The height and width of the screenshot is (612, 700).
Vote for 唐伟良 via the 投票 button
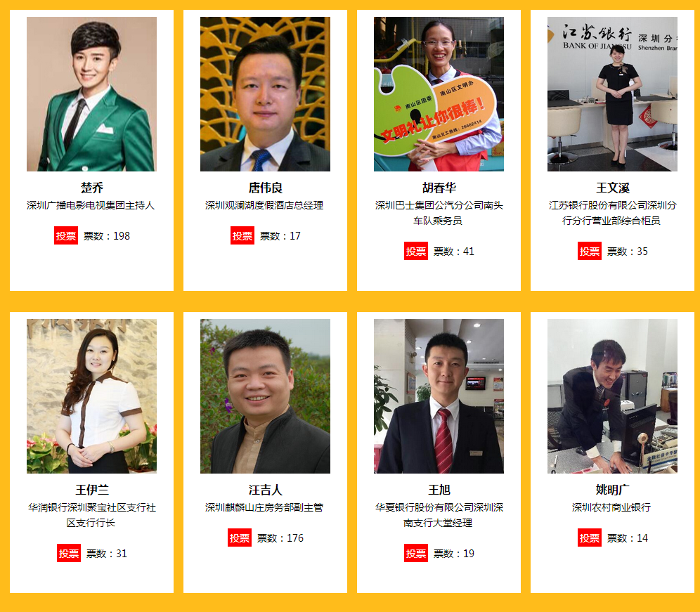tap(242, 235)
